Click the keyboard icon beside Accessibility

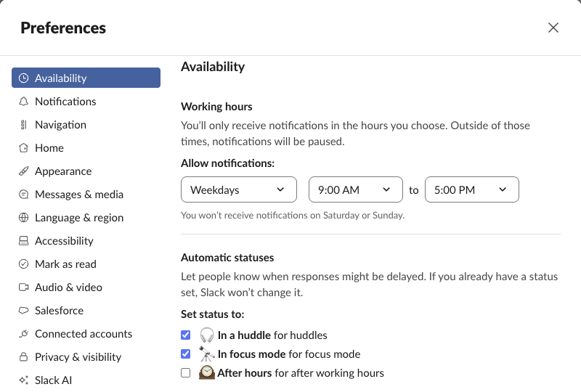click(24, 241)
